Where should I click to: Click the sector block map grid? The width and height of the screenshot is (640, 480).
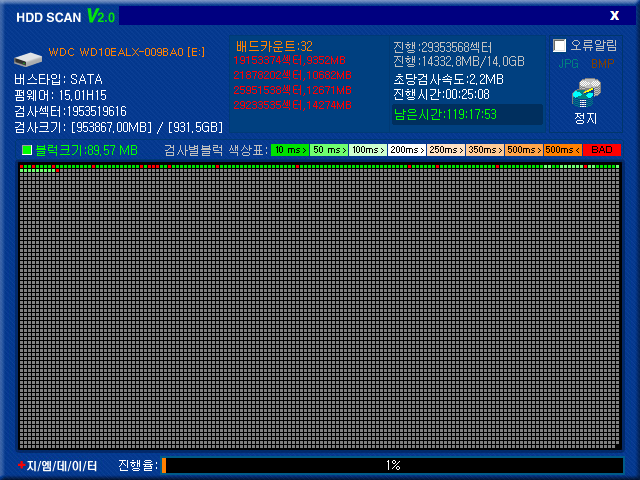pos(320,306)
